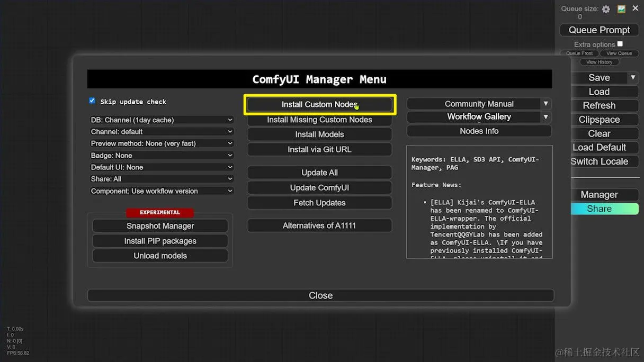Open the Community Manual
This screenshot has height=362, width=644.
pos(473,104)
